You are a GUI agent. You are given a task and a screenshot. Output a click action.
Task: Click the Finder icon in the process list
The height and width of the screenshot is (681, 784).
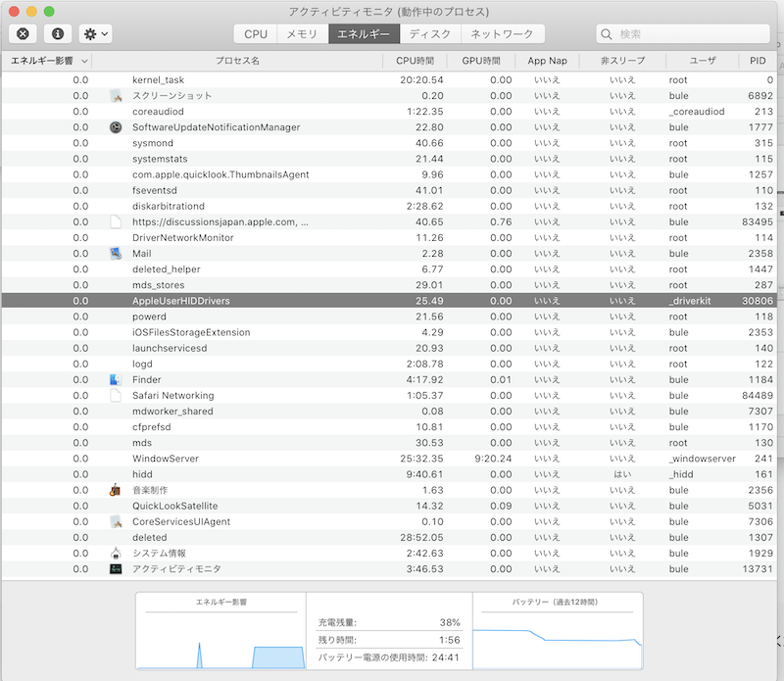click(x=116, y=379)
